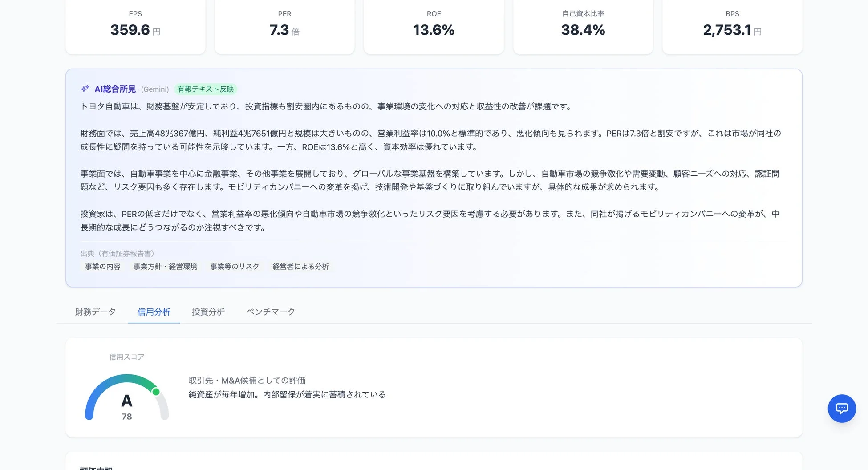Open the 自己資本比率 card
This screenshot has height=470, width=868.
(x=583, y=24)
